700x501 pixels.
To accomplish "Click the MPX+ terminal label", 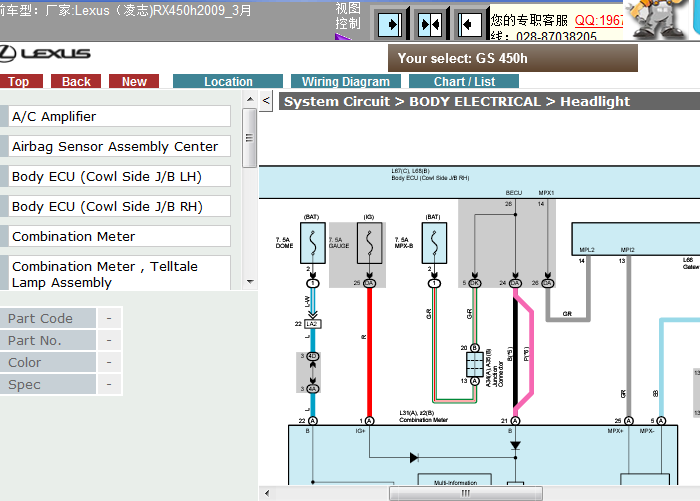I will point(615,431).
